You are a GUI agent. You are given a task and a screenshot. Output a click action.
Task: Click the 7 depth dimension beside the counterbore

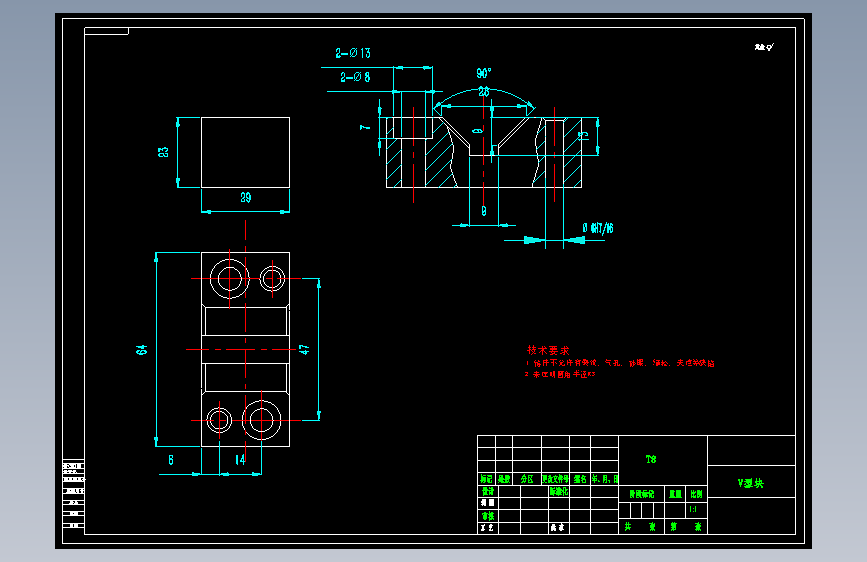click(365, 128)
